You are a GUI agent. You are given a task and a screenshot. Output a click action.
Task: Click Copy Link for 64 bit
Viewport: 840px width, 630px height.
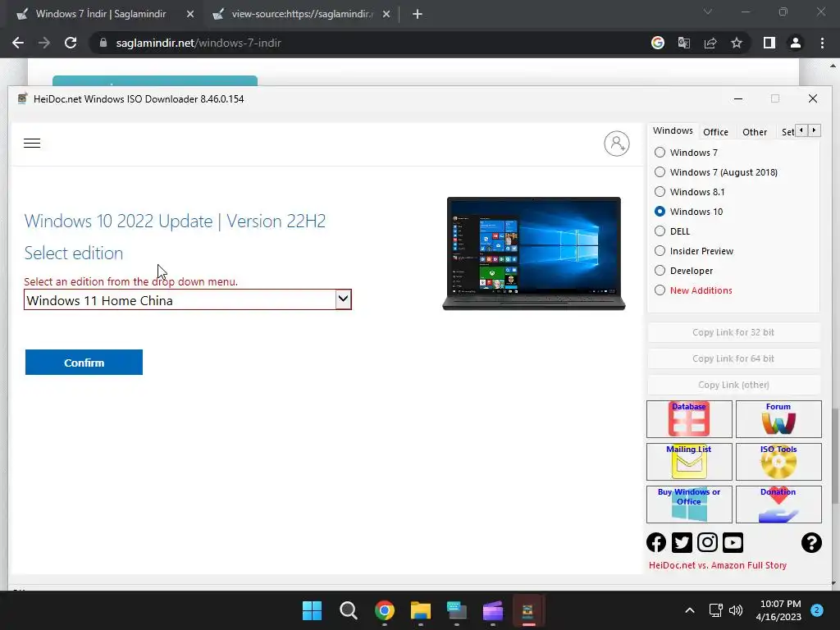coord(733,358)
